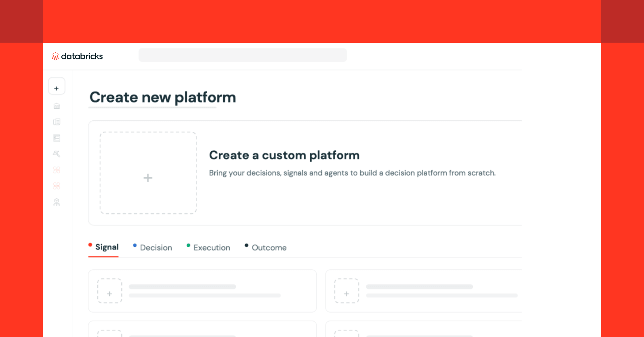
Task: Click the 'Create new platform' title
Action: [x=163, y=97]
